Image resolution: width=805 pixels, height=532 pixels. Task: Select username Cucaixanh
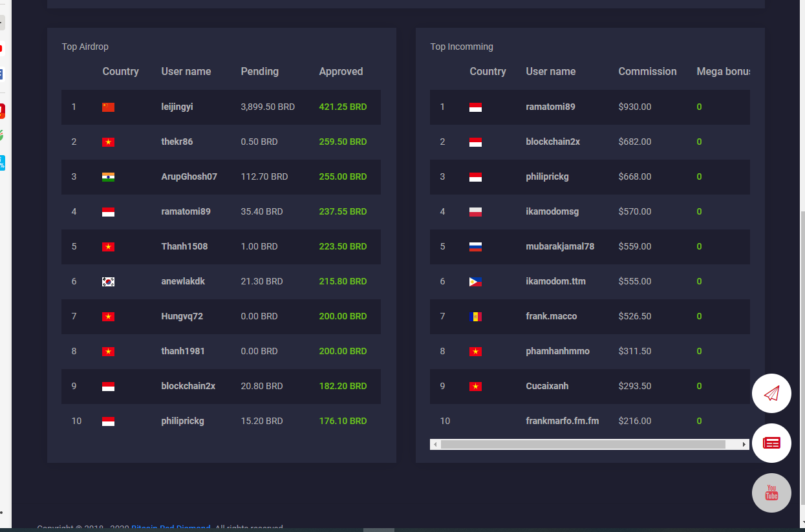coord(547,386)
